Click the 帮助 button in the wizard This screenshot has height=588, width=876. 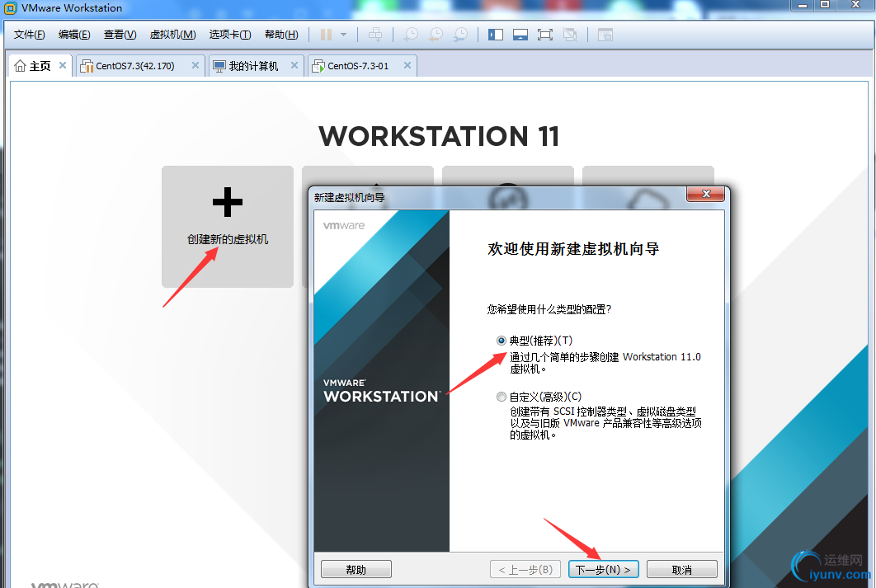coord(356,570)
